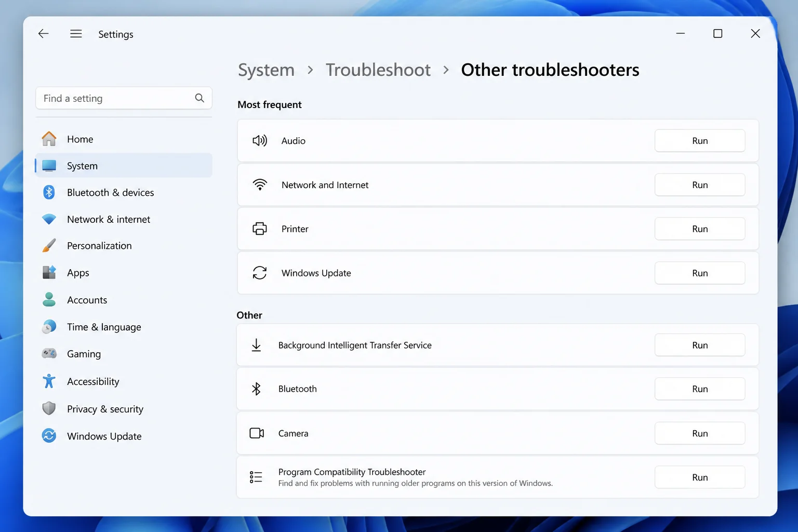Click Background Intelligent Transfer Service text
Viewport: 798px width, 532px height.
pyautogui.click(x=355, y=345)
